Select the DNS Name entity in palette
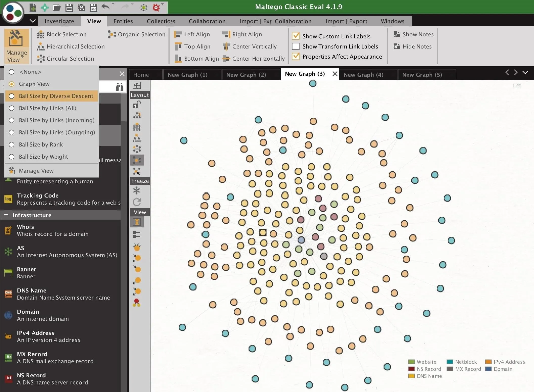The image size is (534, 392). click(61, 294)
